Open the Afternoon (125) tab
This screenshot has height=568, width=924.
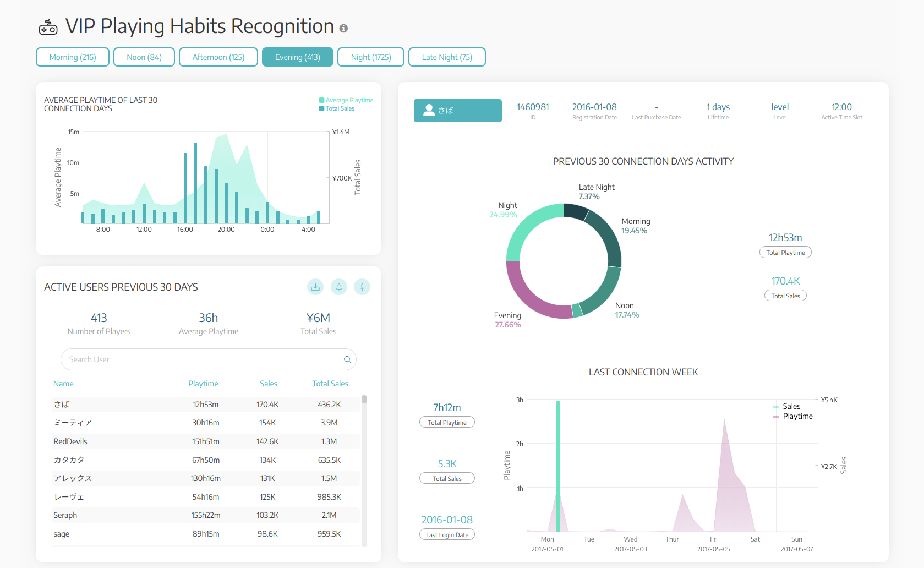coord(218,57)
